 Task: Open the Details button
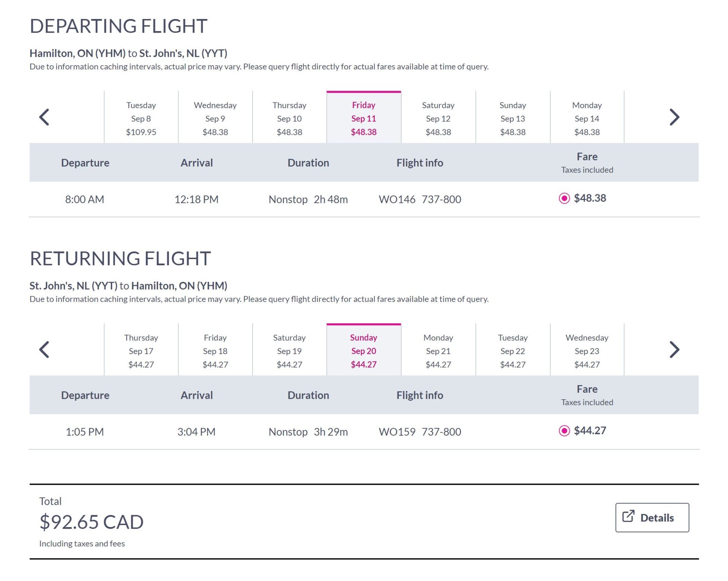coord(653,517)
